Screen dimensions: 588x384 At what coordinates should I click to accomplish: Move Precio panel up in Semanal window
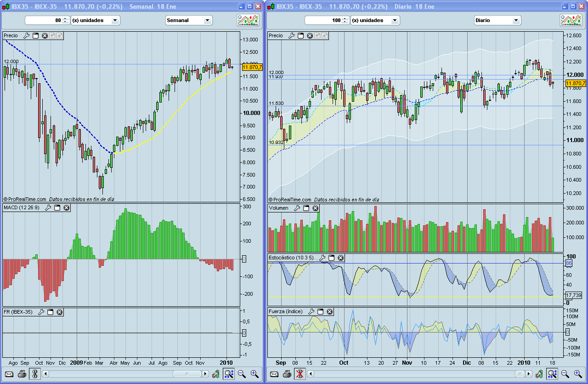(52, 35)
